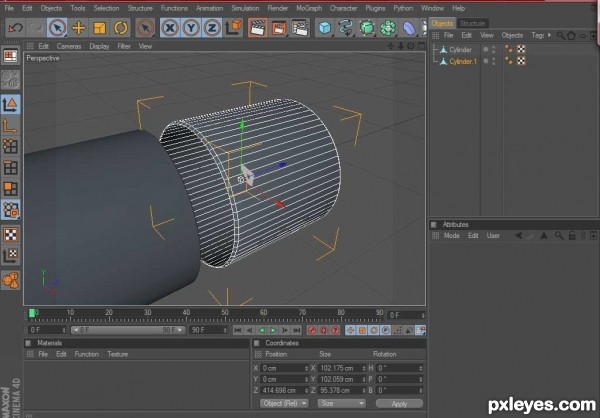Go to start of animation

click(238, 330)
